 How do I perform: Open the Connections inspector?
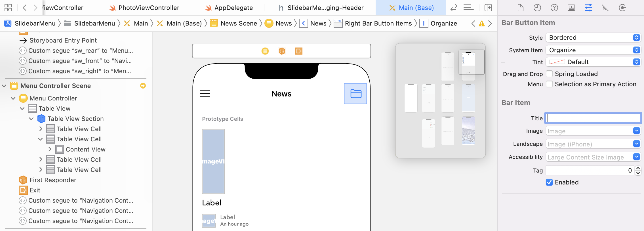pos(622,8)
